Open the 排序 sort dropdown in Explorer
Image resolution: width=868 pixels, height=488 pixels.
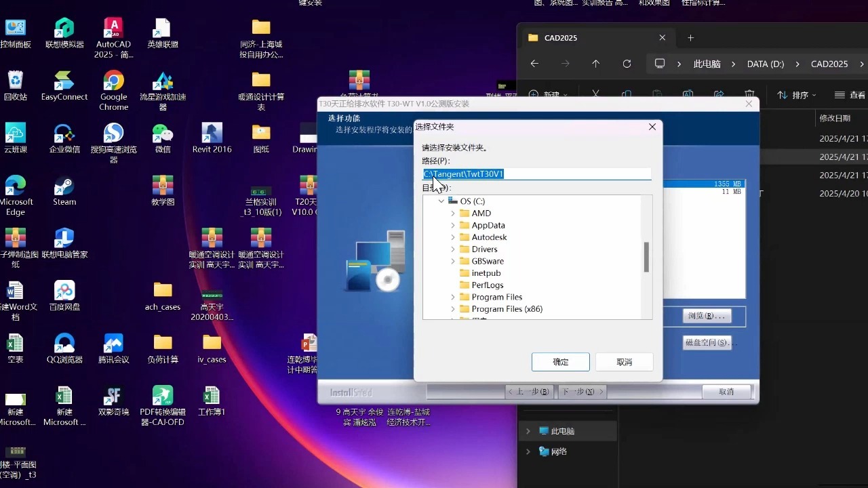tap(797, 95)
